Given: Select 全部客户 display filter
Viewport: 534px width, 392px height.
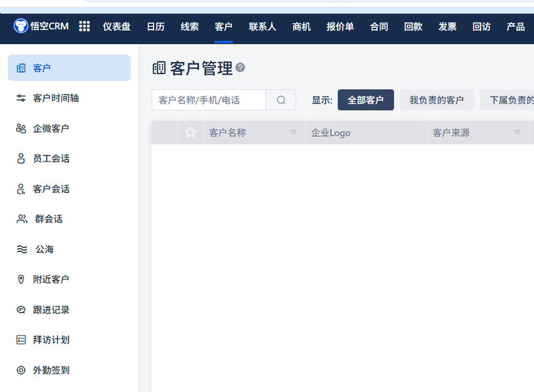Looking at the screenshot, I should coord(366,100).
